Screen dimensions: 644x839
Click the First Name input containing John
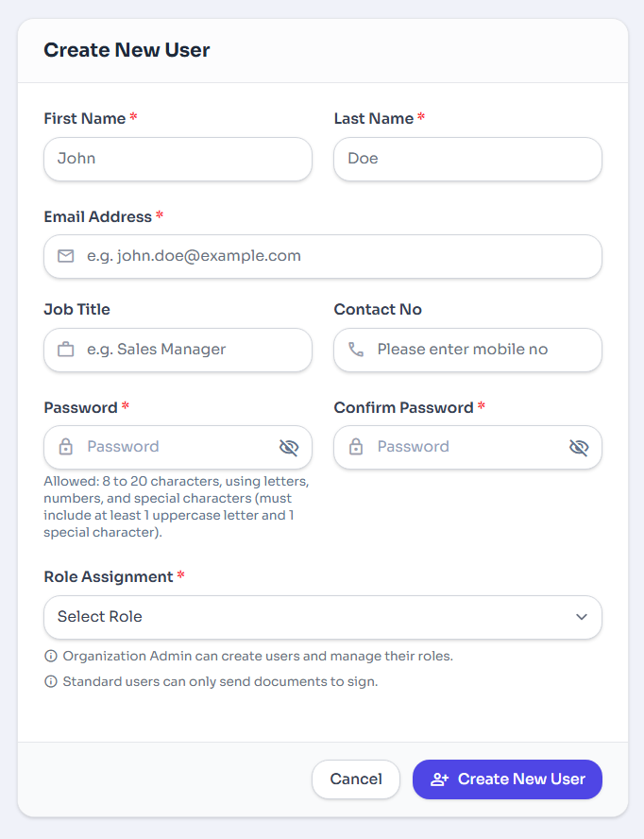point(178,159)
